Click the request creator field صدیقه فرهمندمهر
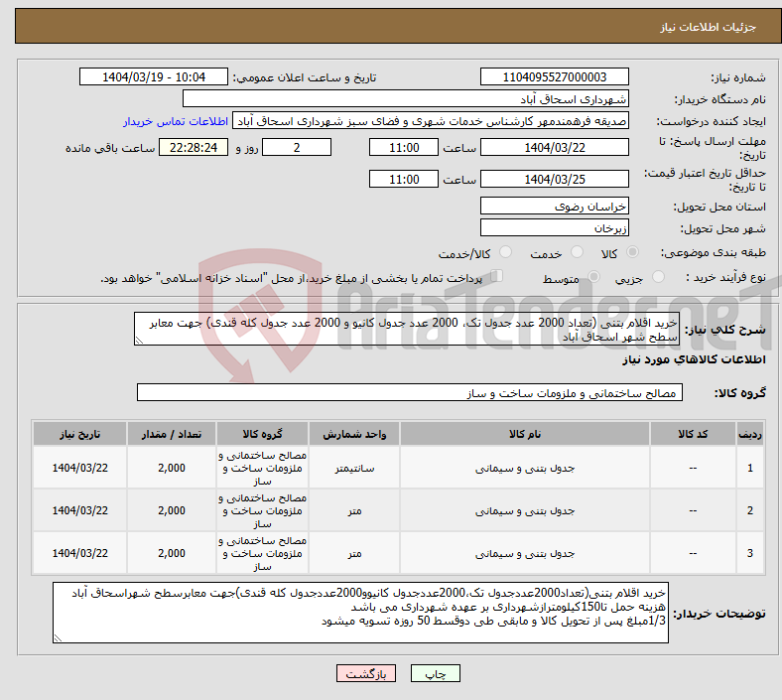782x700 pixels. click(431, 121)
